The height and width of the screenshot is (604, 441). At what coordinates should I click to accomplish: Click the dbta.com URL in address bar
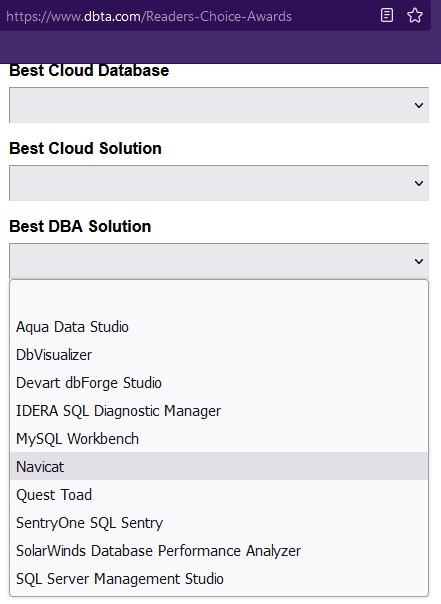pyautogui.click(x=149, y=16)
